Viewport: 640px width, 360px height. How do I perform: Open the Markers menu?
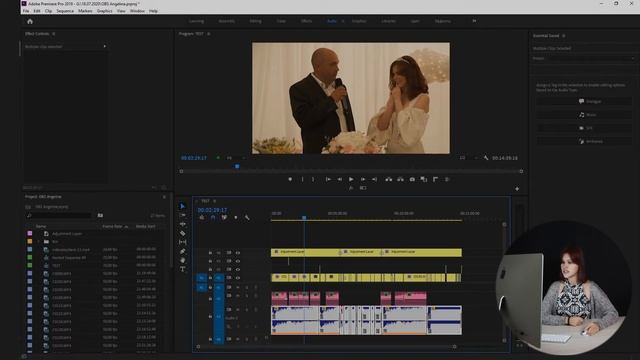click(85, 11)
